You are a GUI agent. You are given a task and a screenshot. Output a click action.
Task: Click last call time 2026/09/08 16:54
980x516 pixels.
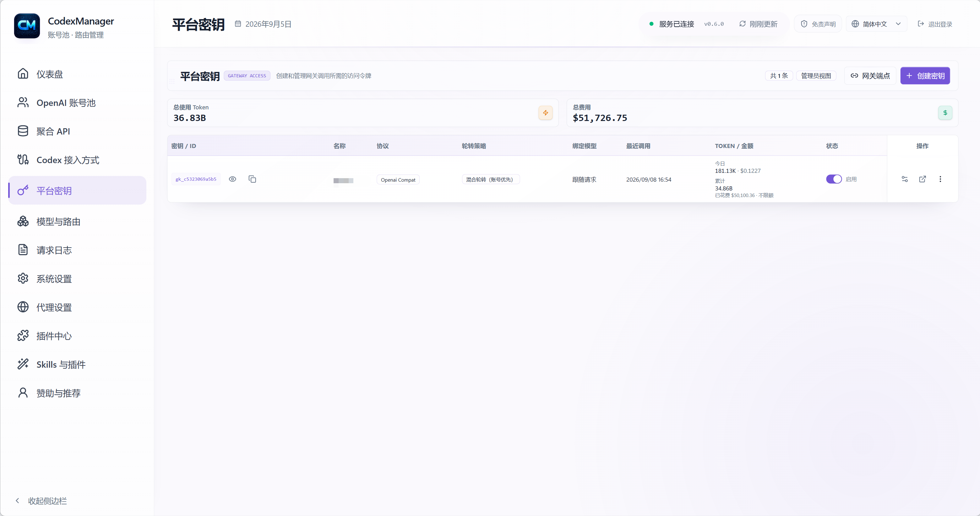(x=649, y=180)
